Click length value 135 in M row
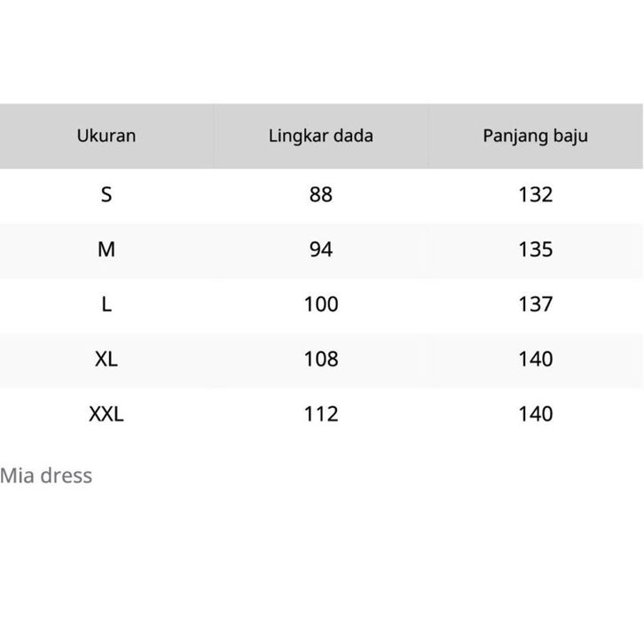 pos(535,249)
